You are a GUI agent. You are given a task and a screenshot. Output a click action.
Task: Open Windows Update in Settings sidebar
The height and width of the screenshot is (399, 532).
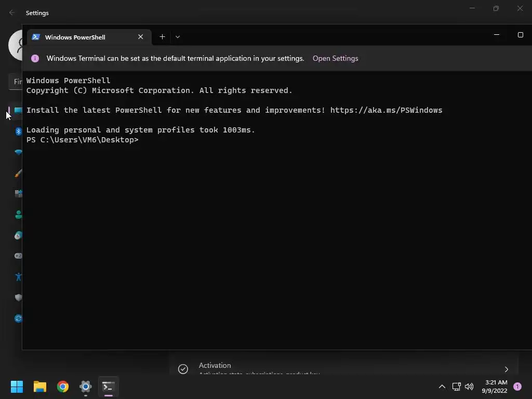point(18,318)
